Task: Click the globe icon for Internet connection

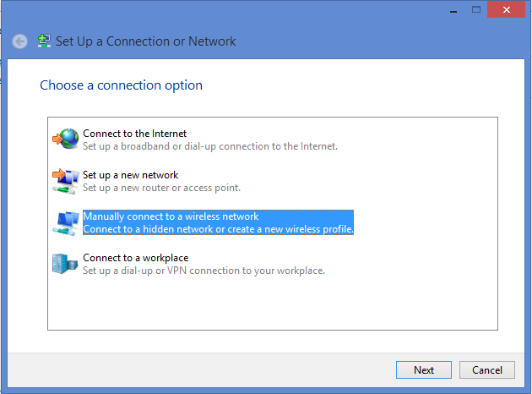Action: point(66,139)
